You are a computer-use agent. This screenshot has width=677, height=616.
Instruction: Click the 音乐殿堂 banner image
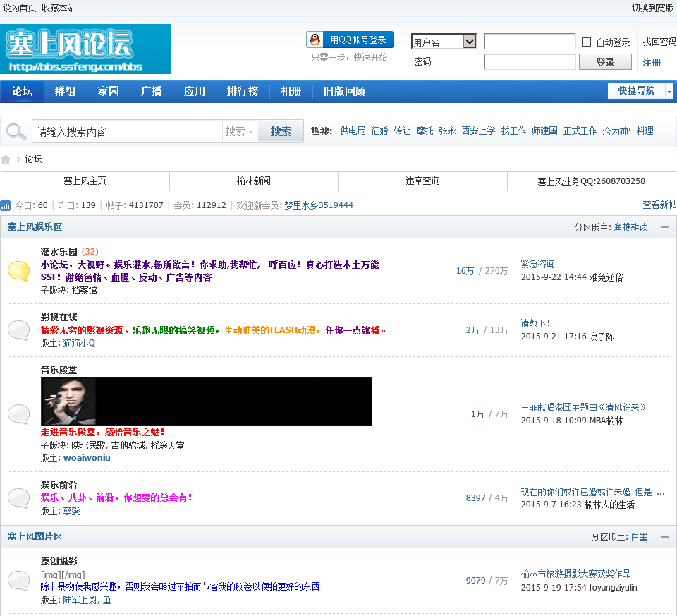pos(207,401)
